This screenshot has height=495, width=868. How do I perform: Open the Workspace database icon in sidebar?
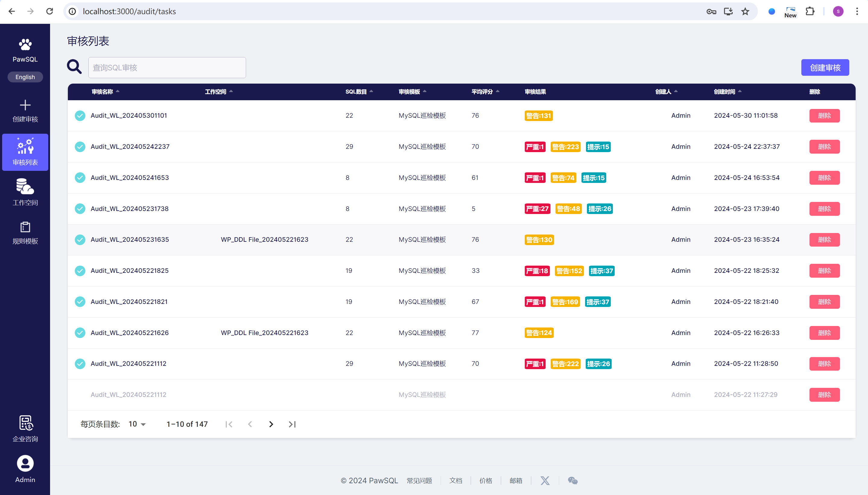[x=25, y=186]
